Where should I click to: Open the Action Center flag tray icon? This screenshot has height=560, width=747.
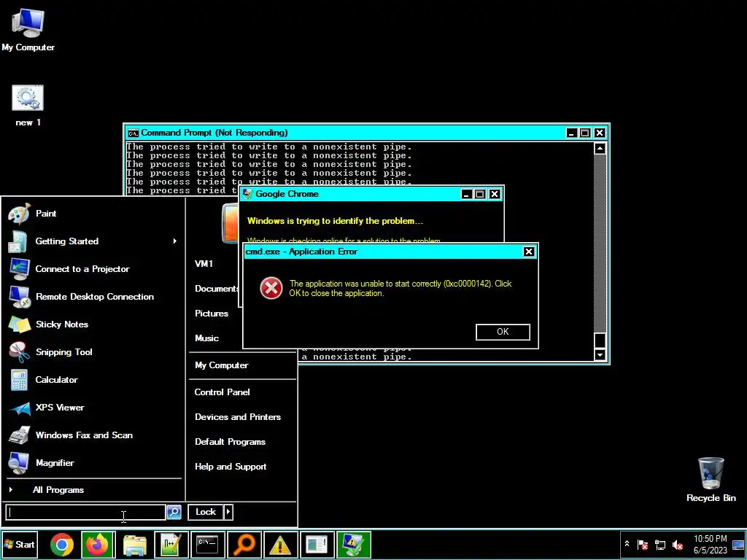pyautogui.click(x=643, y=544)
